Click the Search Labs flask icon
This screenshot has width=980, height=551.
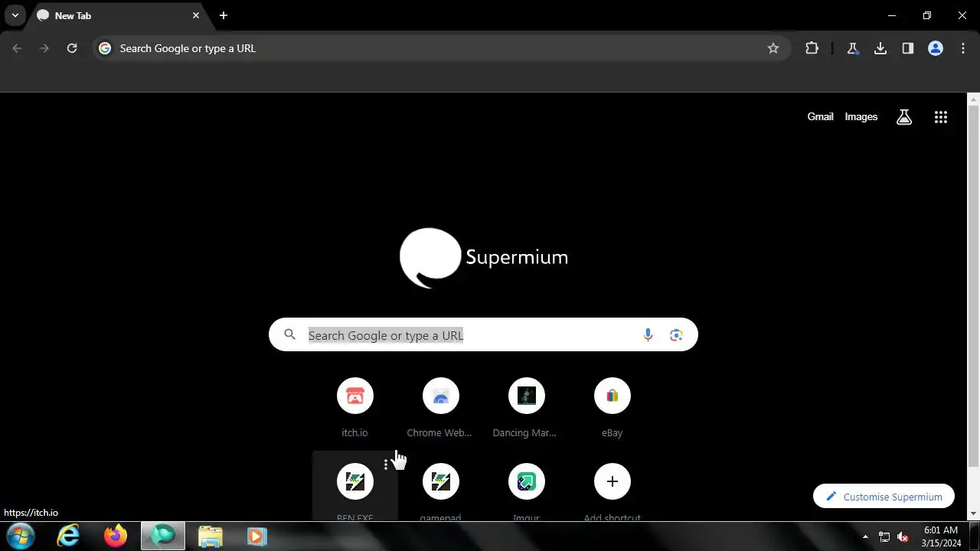(x=904, y=117)
